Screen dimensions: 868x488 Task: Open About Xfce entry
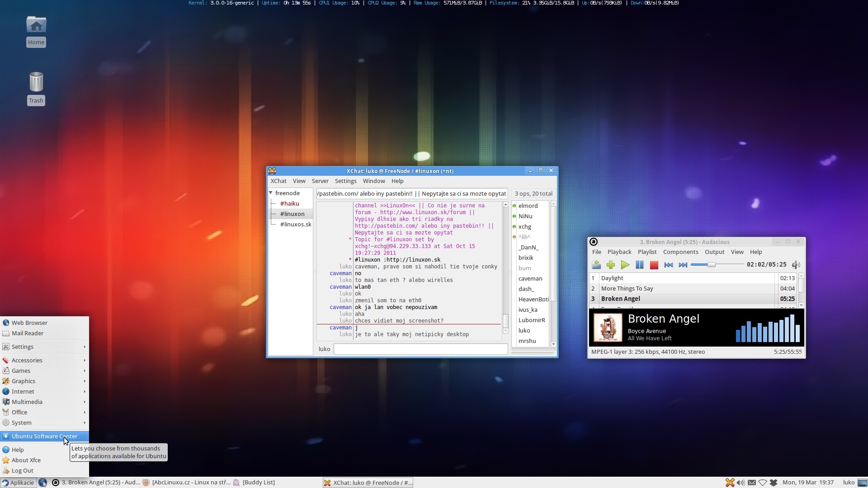pyautogui.click(x=44, y=460)
